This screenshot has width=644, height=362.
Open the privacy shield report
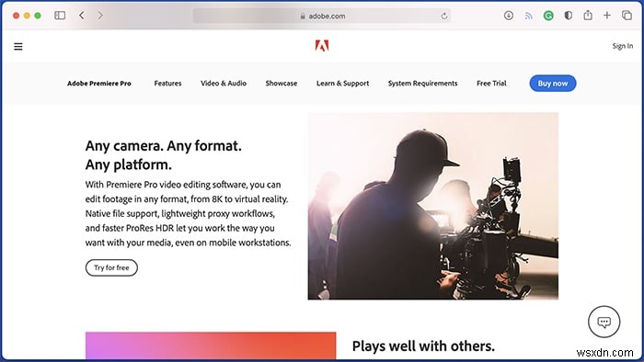tap(568, 16)
